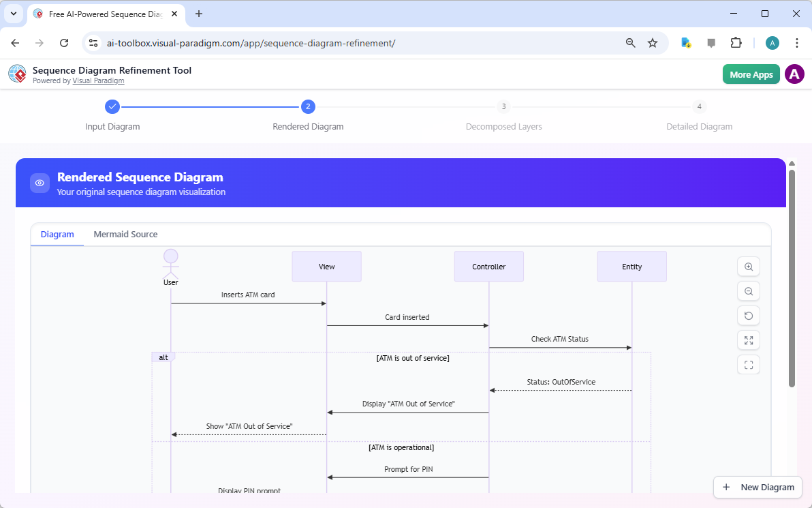Screen dimensions: 812x508
Task: Open the diagram in fullscreen mode
Action: click(749, 365)
